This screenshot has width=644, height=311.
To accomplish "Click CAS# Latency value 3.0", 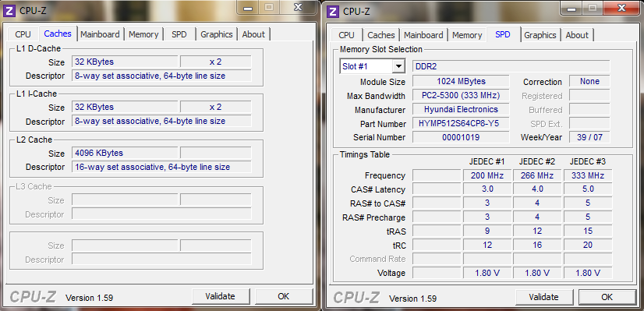I will click(x=487, y=189).
